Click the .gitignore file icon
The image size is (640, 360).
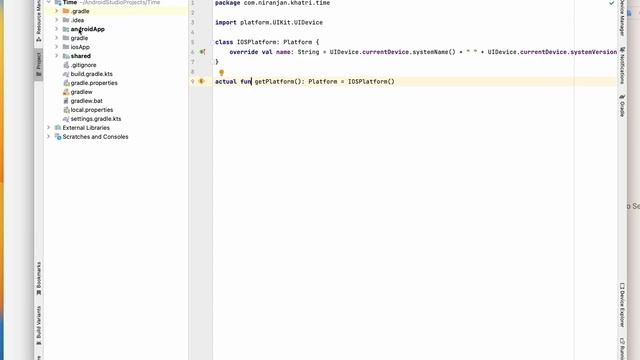66,65
